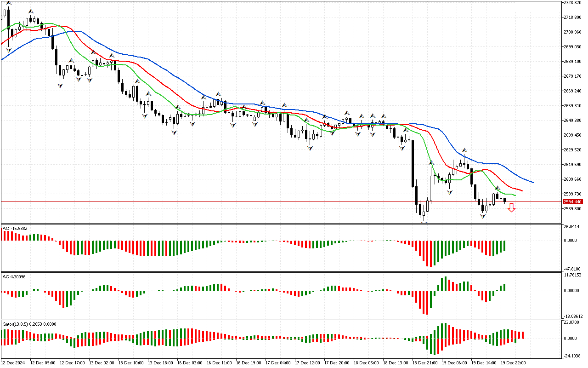Select the 16 Dec 11:00 time label
Image resolution: width=588 pixels, height=368 pixels.
pos(219,363)
